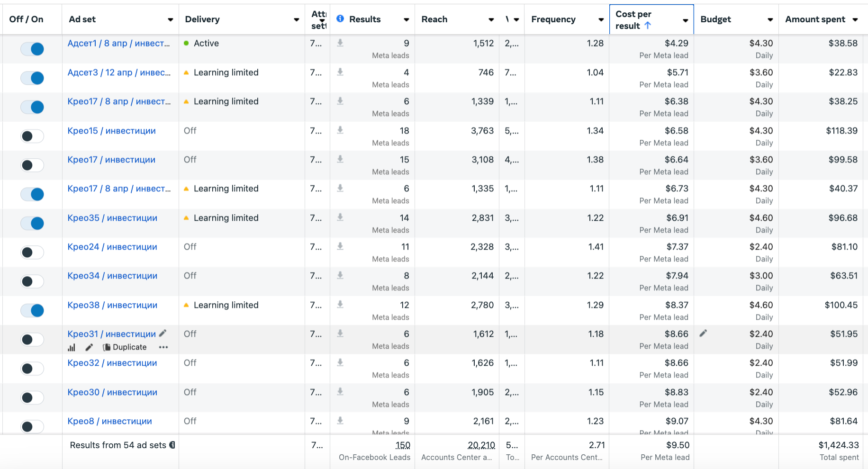868x469 pixels.
Task: Click the rename pencil beside Крео31 / инвестиции
Action: pyautogui.click(x=163, y=333)
